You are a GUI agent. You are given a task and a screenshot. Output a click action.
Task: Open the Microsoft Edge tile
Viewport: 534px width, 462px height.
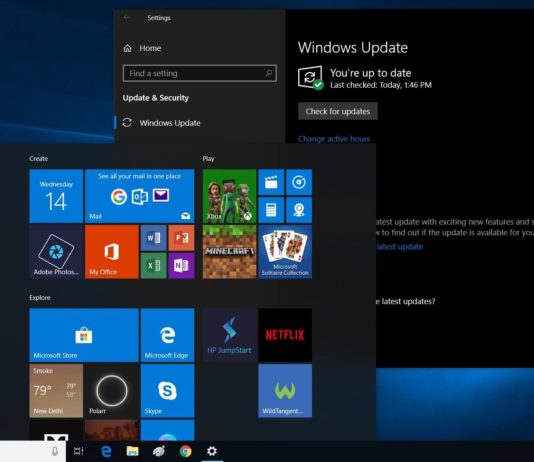tap(168, 335)
